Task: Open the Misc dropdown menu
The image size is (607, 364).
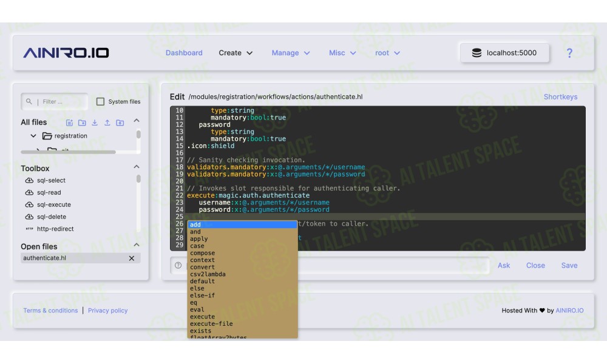Action: coord(342,53)
